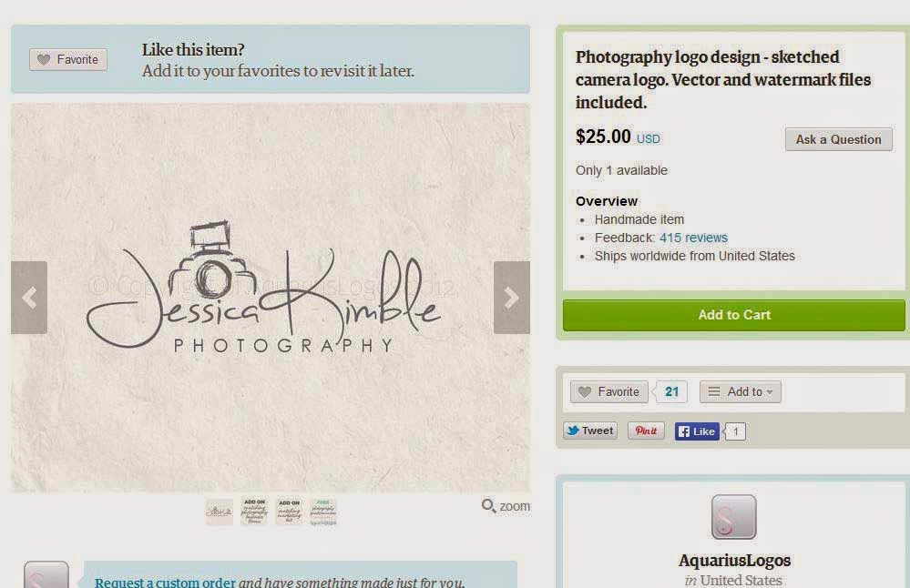
Task: Click the next image arrow on photo
Action: pos(511,298)
